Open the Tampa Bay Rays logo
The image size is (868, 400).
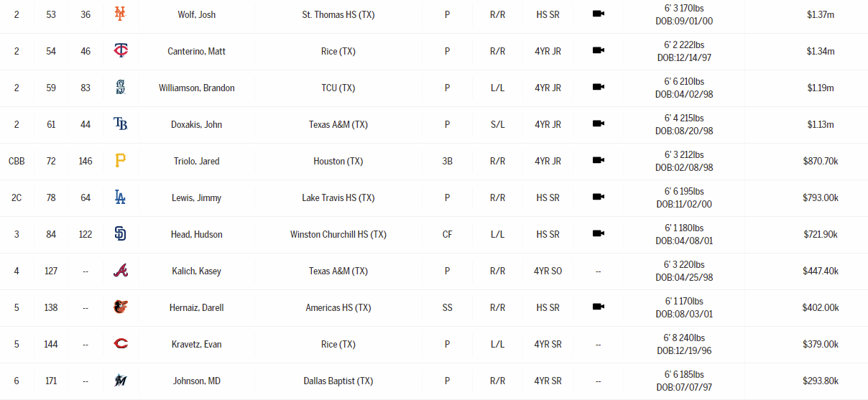tap(120, 124)
